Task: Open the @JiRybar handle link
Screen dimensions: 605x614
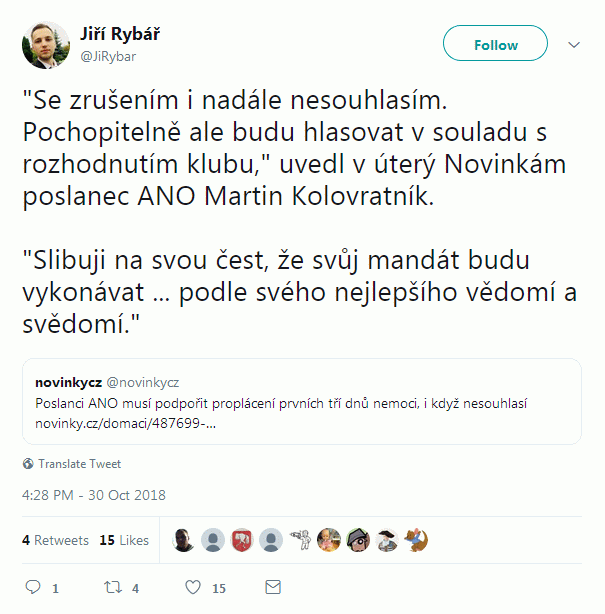Action: click(x=108, y=56)
